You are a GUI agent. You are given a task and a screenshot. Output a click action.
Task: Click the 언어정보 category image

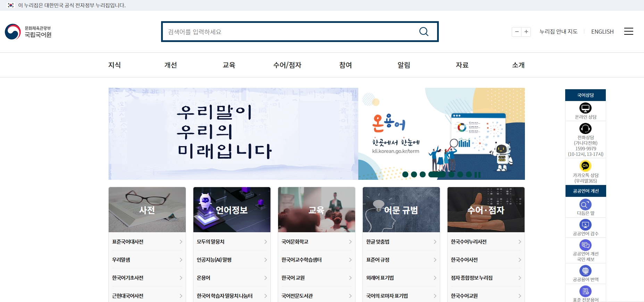pos(232,210)
